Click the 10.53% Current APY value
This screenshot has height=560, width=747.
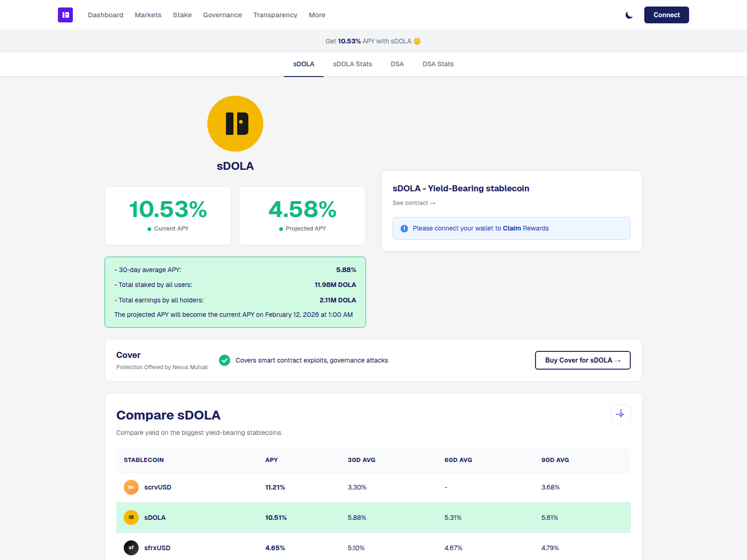tap(168, 209)
